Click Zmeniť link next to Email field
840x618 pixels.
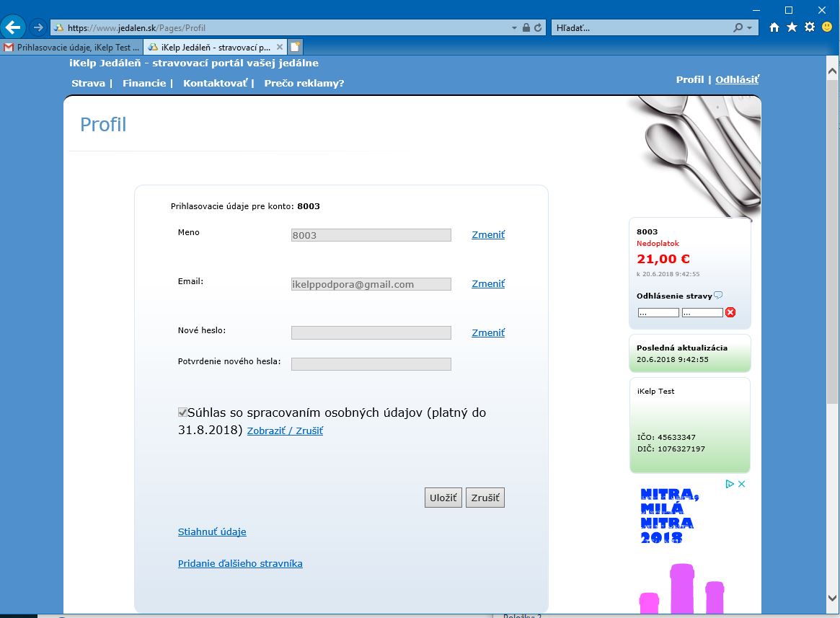click(488, 283)
